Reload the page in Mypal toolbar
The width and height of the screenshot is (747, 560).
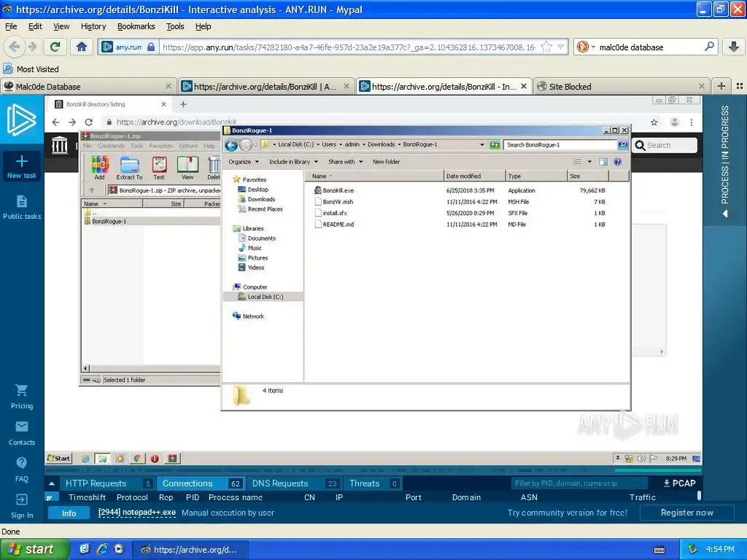(x=55, y=47)
